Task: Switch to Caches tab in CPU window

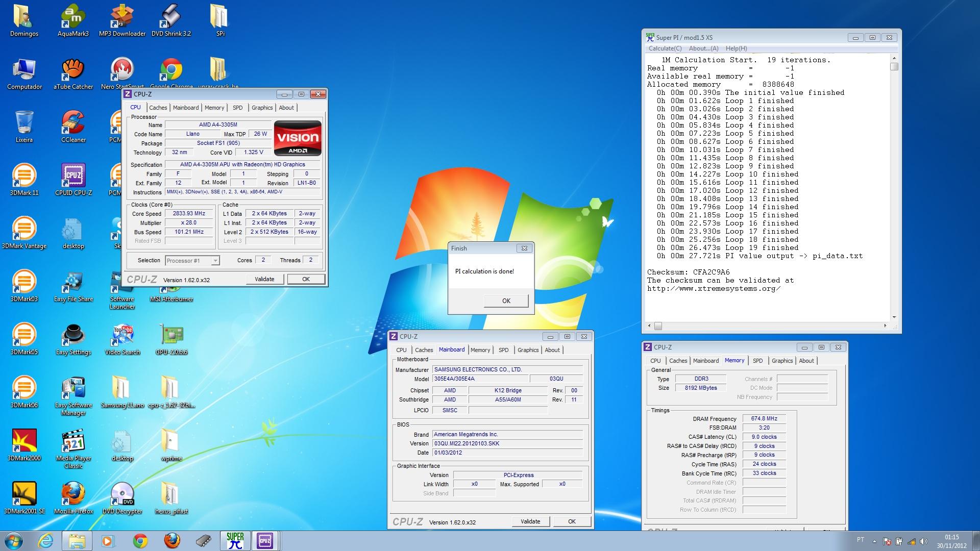Action: [x=158, y=108]
